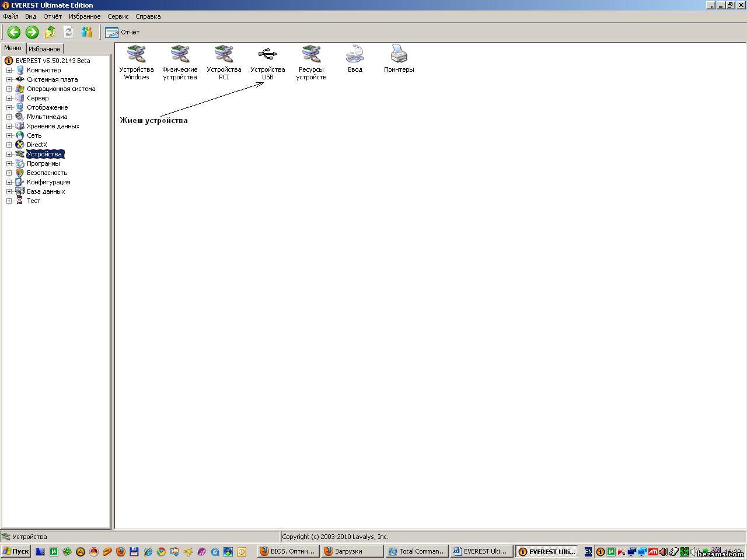Open Физические устройства icon

click(180, 63)
